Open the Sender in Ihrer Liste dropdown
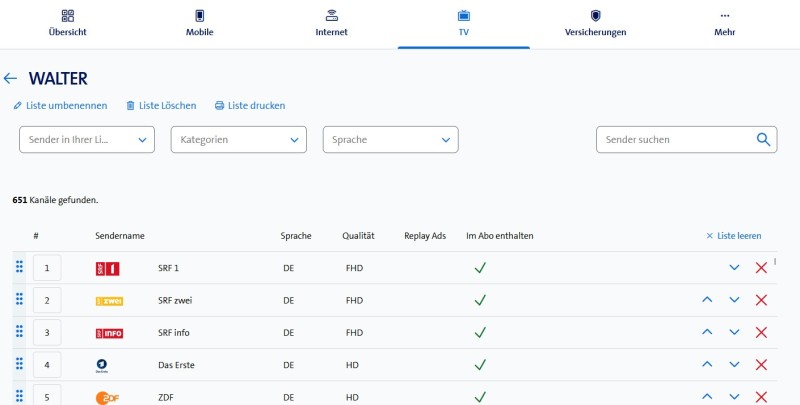 pyautogui.click(x=87, y=140)
